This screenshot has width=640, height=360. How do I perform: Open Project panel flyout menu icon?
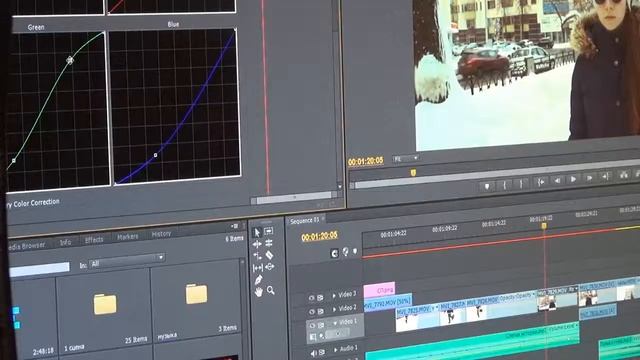(235, 226)
